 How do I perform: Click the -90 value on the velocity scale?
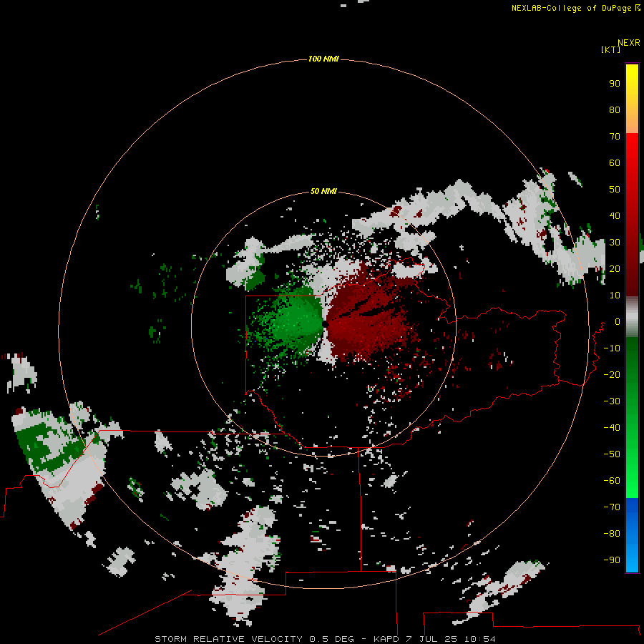(612, 560)
